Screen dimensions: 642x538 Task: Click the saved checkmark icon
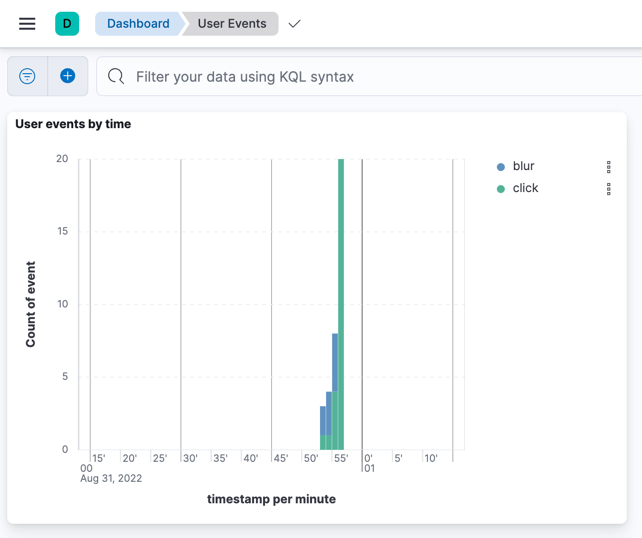tap(294, 24)
